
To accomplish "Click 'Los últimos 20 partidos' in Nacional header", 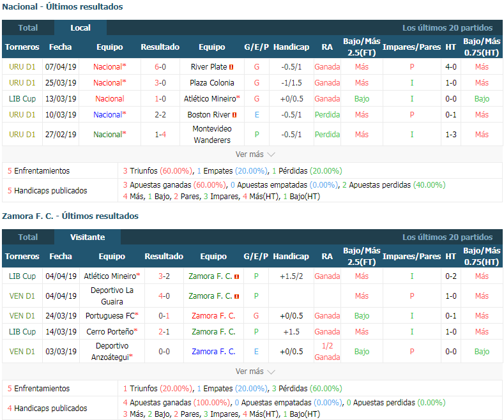I will pos(447,28).
